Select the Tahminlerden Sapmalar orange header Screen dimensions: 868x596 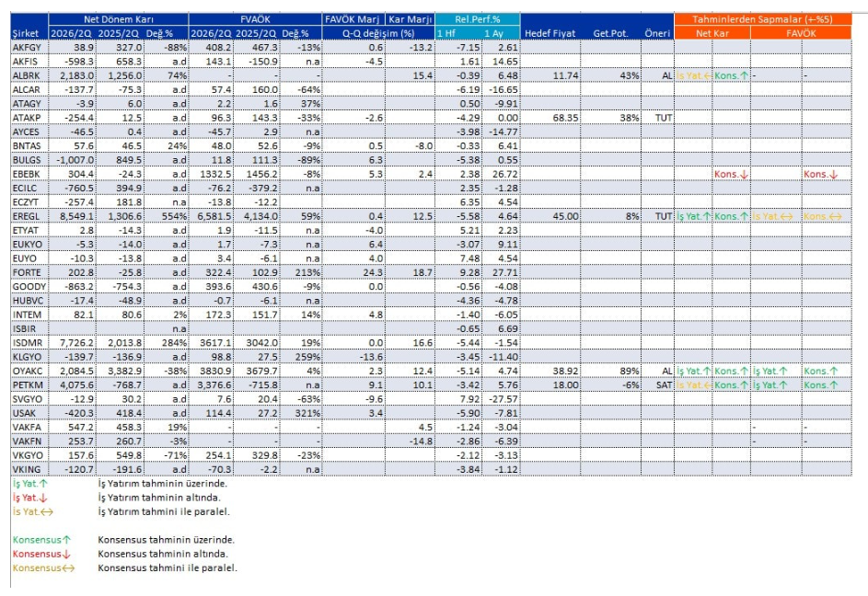coord(763,19)
